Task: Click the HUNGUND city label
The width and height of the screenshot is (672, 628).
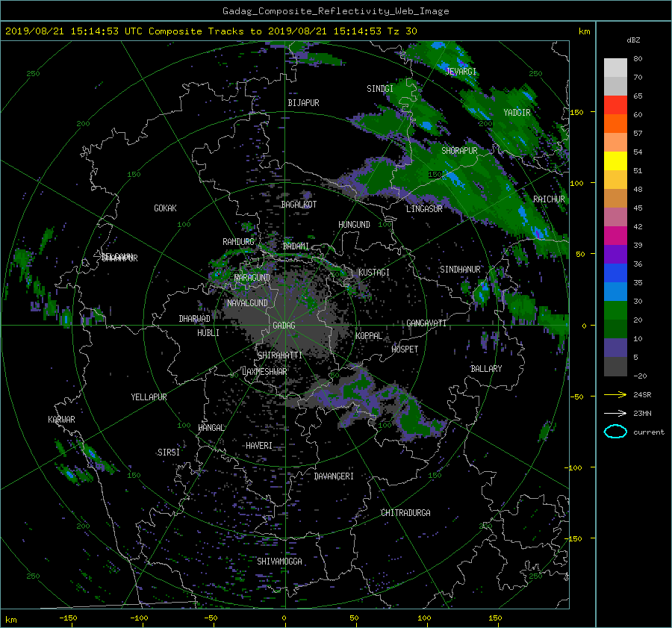Action: [x=354, y=225]
